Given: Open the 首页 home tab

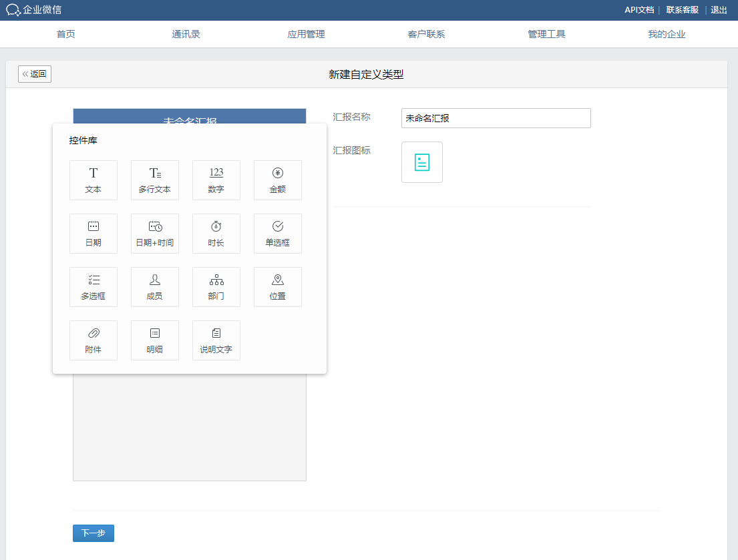Looking at the screenshot, I should point(65,34).
